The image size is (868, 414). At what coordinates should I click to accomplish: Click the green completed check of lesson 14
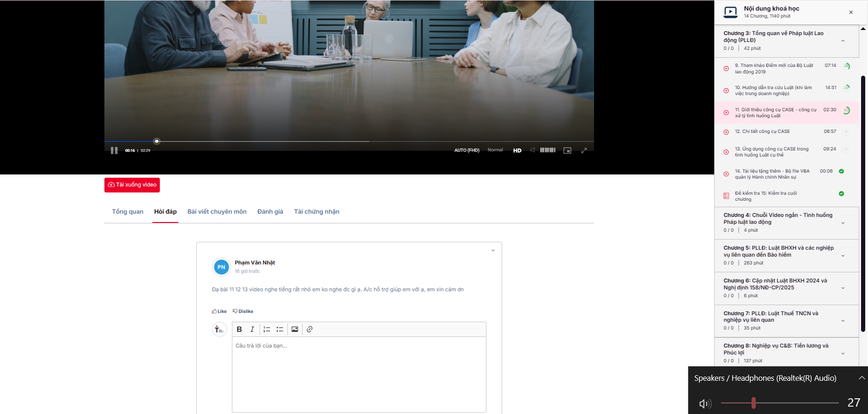pyautogui.click(x=841, y=171)
